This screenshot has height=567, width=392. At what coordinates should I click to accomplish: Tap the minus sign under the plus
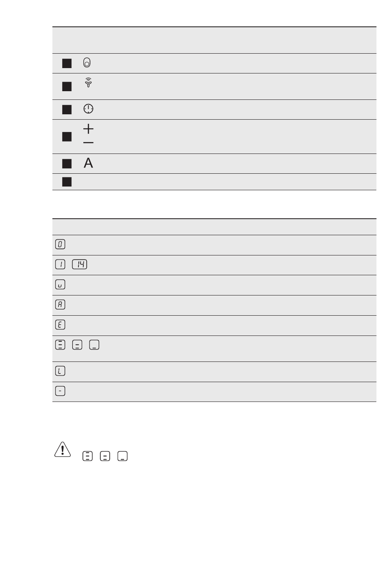[88, 143]
